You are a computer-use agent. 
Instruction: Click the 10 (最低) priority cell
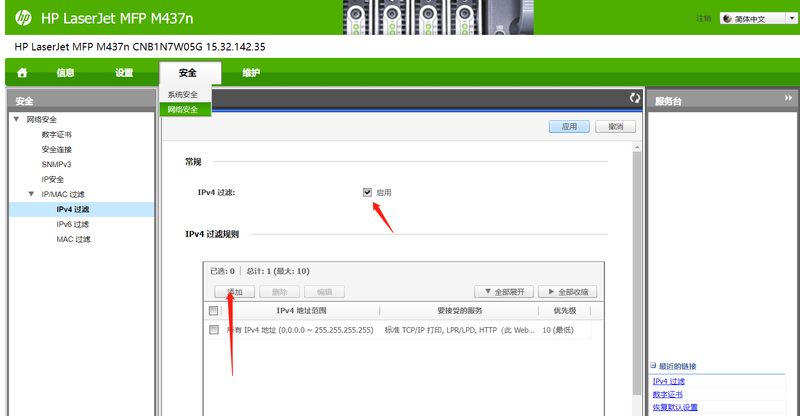click(558, 330)
